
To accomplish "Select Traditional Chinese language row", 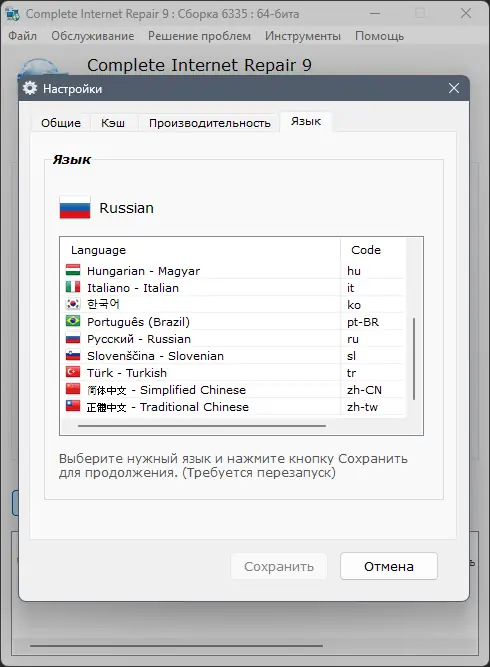I will 234,407.
